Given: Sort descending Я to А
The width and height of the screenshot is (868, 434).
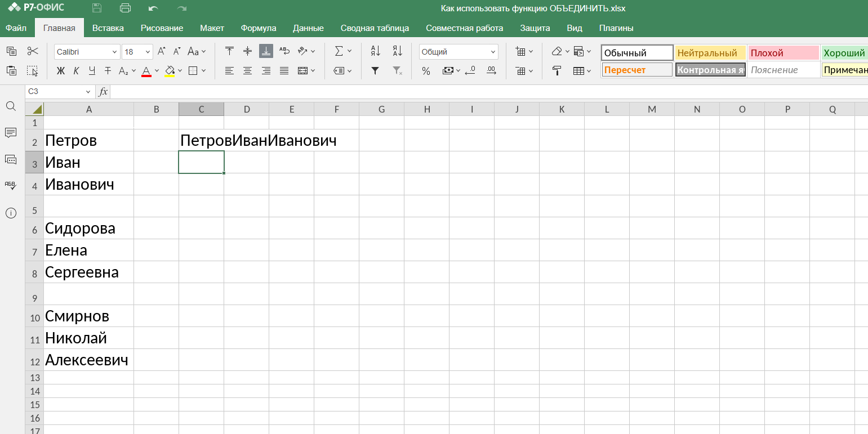Looking at the screenshot, I should point(398,51).
